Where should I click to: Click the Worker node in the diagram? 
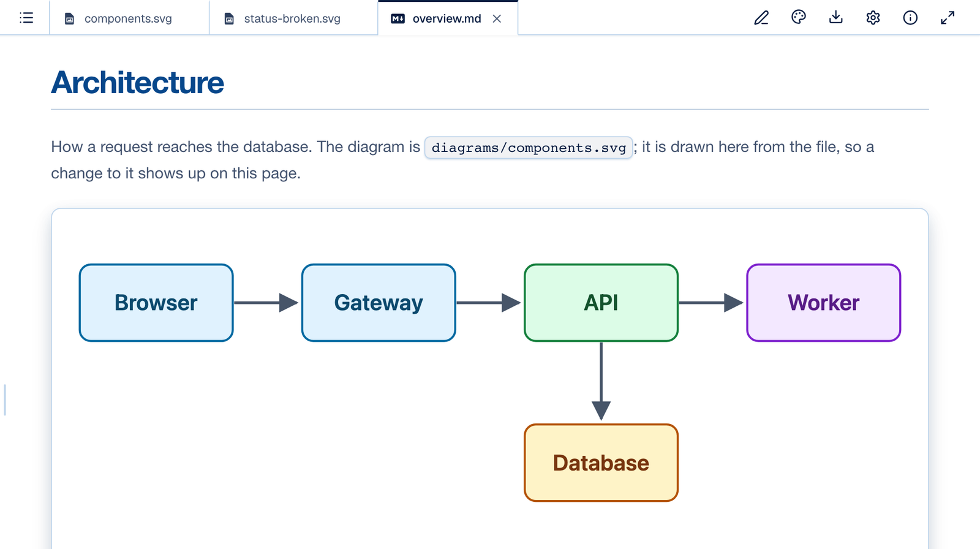click(824, 303)
